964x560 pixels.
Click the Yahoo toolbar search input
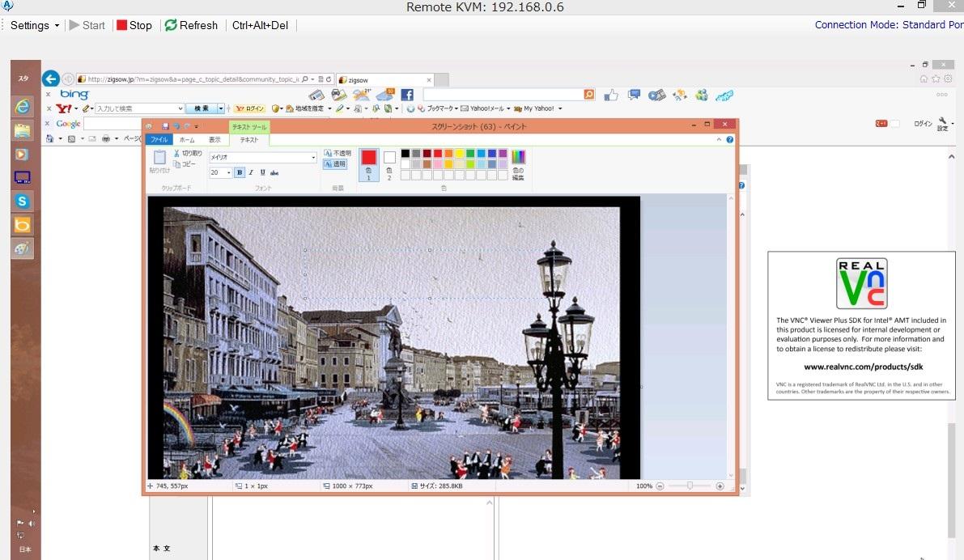tap(139, 108)
